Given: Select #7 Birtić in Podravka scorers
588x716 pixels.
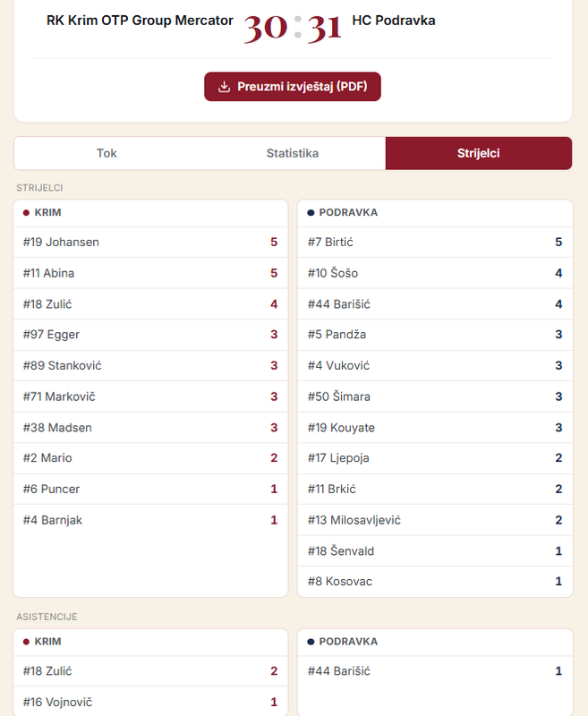Looking at the screenshot, I should click(x=435, y=242).
